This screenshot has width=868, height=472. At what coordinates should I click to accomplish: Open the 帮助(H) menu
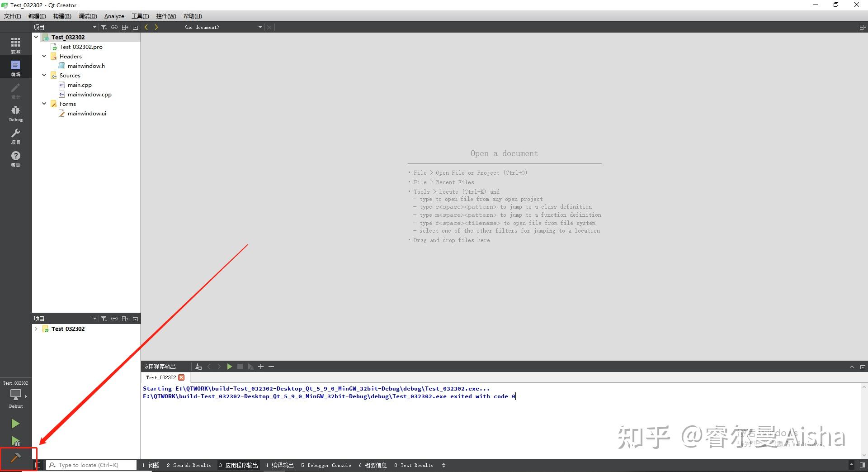click(x=193, y=16)
